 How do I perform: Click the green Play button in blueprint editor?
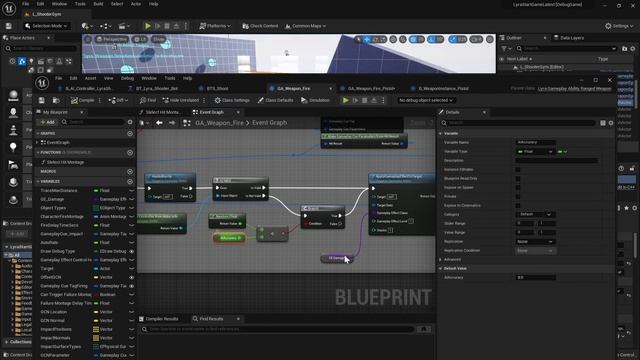point(346,100)
